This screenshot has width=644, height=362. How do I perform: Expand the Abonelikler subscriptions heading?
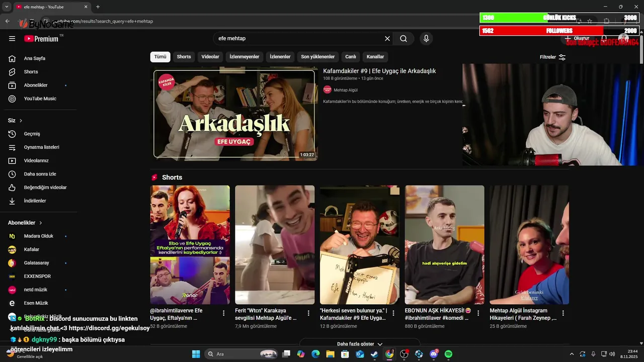(x=25, y=223)
